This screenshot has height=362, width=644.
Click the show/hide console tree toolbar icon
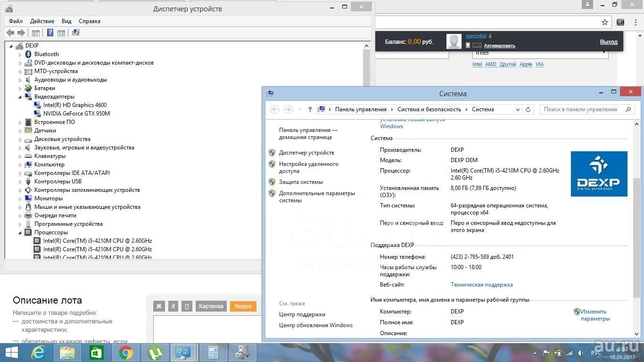[35, 33]
